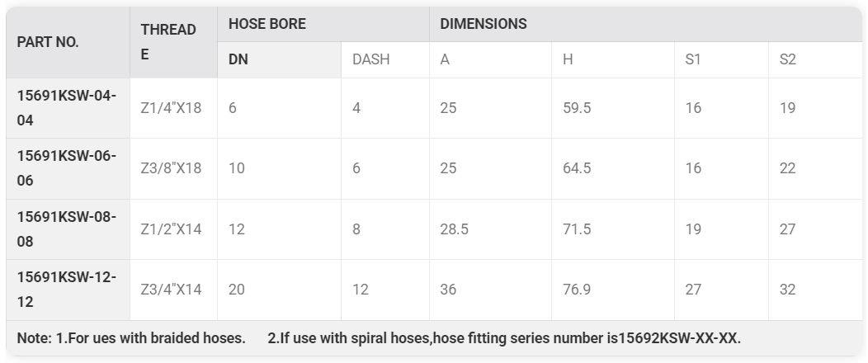The width and height of the screenshot is (868, 363).
Task: Select the Z3/8"X18 thread cell
Action: (x=171, y=168)
